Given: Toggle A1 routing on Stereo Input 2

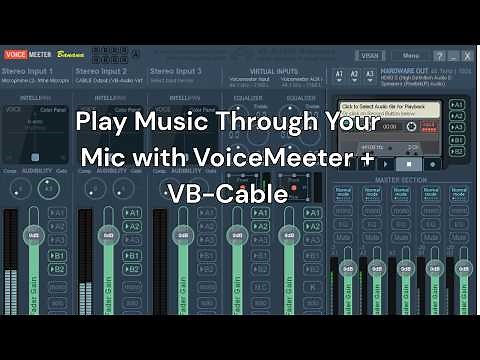Looking at the screenshot, I should pos(132,213).
